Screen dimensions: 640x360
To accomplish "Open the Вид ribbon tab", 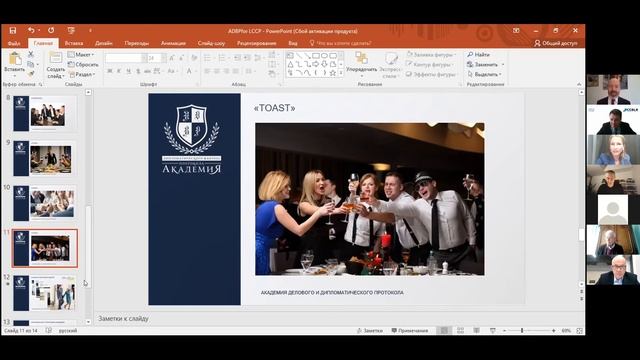I will [293, 43].
